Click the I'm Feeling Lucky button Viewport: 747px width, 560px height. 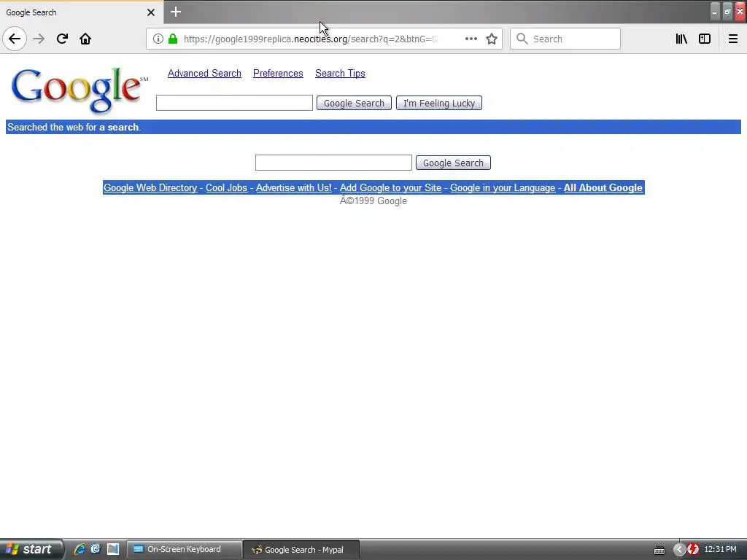(x=439, y=103)
